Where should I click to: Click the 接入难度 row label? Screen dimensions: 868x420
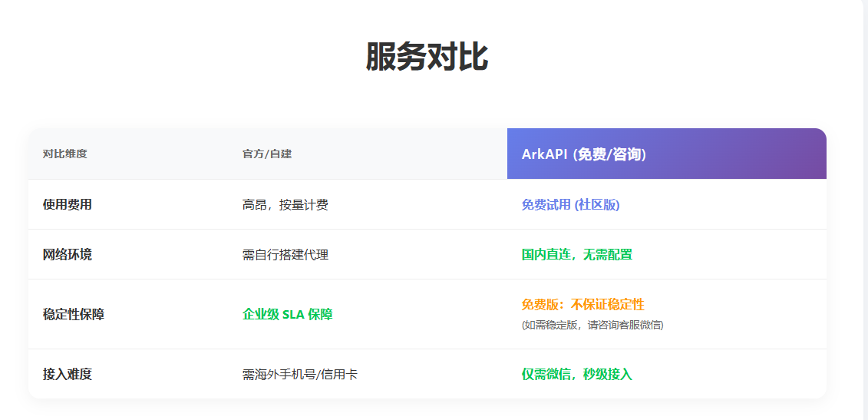(x=67, y=374)
